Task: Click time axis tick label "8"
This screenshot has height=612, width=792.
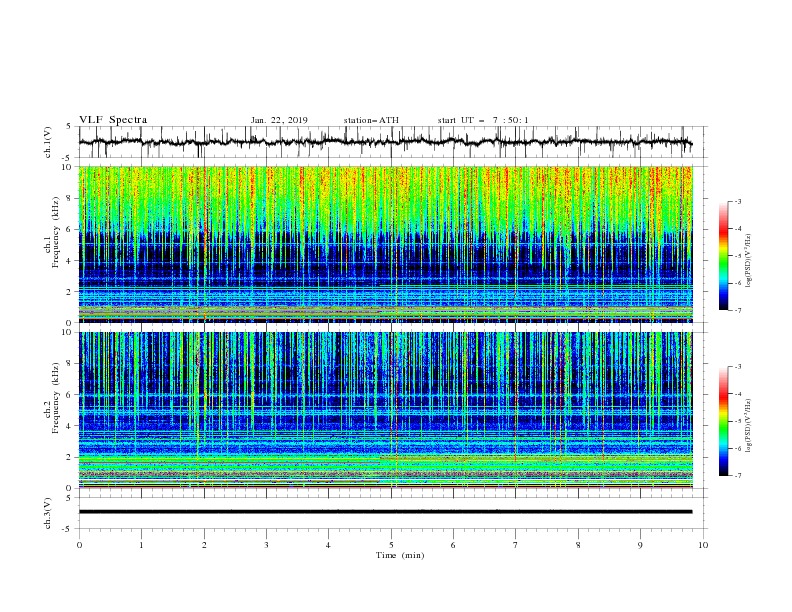Action: coord(578,545)
